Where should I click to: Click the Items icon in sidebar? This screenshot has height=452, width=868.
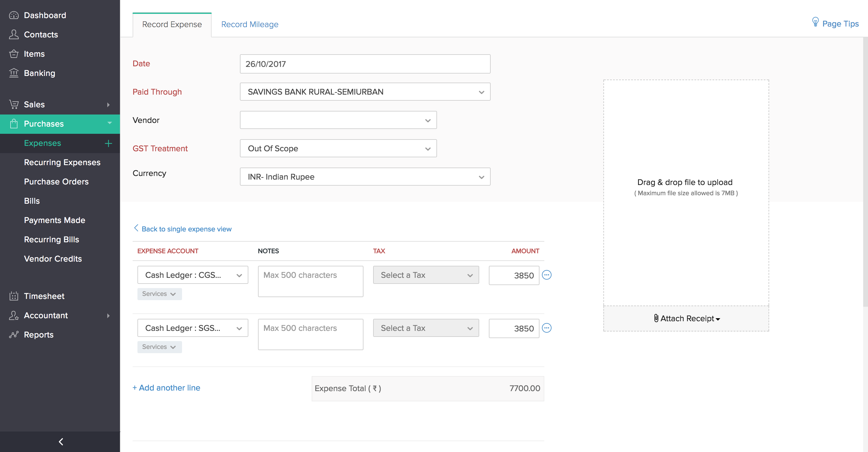(14, 53)
